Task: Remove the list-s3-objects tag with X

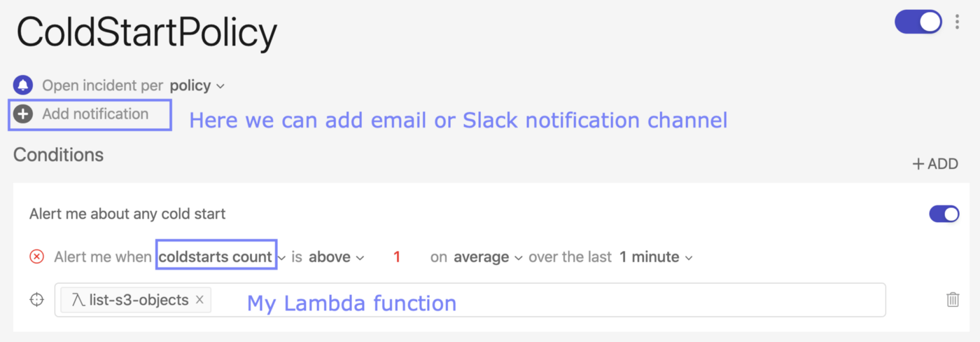Action: pyautogui.click(x=199, y=300)
